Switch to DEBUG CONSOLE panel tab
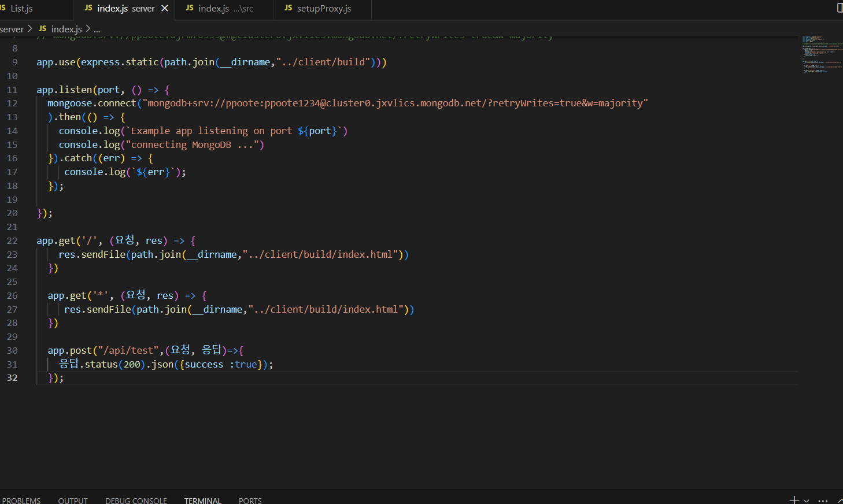 tap(136, 500)
